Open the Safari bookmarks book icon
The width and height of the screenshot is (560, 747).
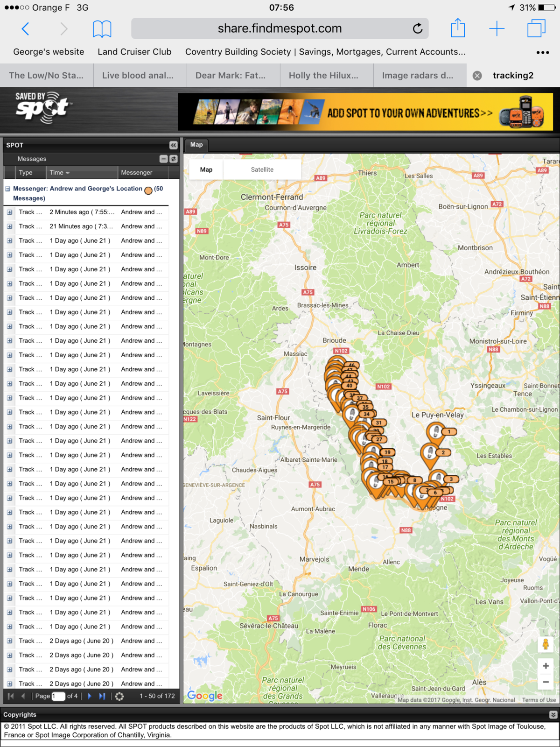pyautogui.click(x=102, y=29)
